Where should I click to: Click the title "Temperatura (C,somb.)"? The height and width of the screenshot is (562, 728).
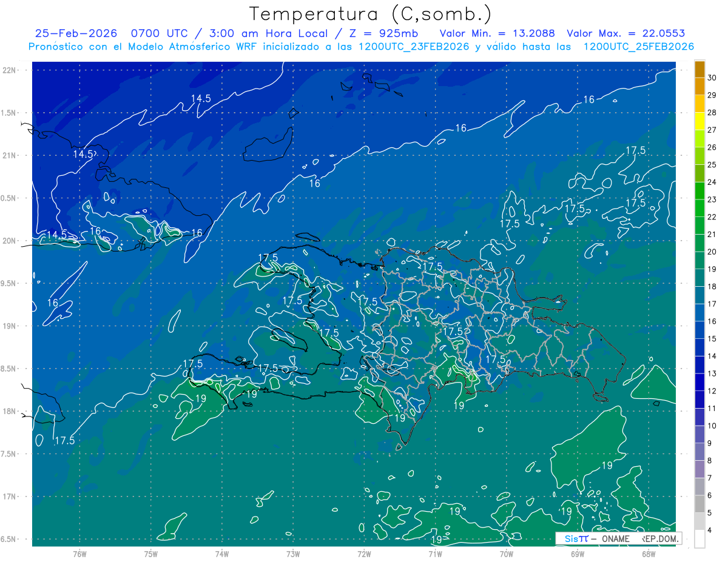pos(371,14)
